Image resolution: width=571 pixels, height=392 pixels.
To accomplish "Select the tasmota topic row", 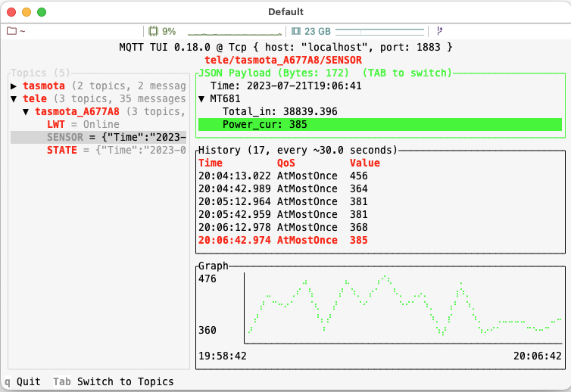I will (x=98, y=86).
